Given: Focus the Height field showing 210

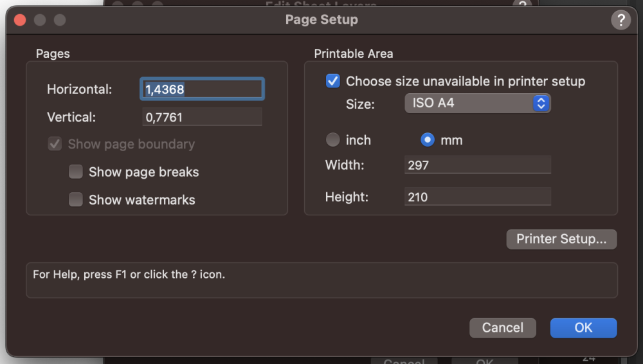Looking at the screenshot, I should (477, 197).
